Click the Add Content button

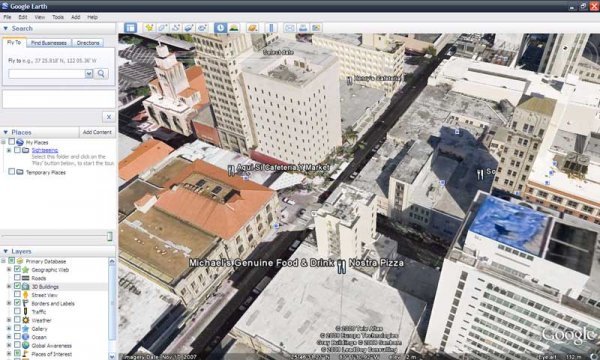97,132
